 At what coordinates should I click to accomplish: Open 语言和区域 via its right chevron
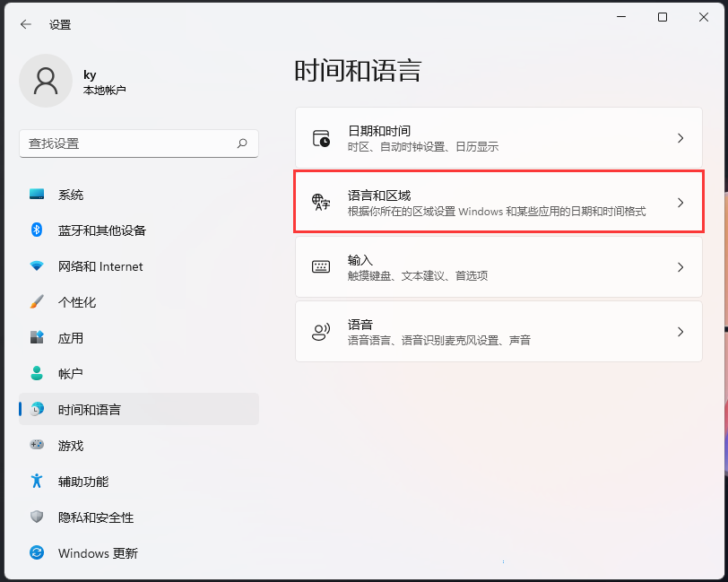680,199
